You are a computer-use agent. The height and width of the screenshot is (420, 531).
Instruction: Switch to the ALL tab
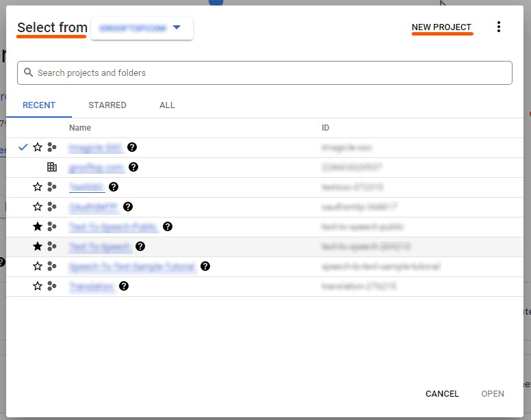point(167,105)
